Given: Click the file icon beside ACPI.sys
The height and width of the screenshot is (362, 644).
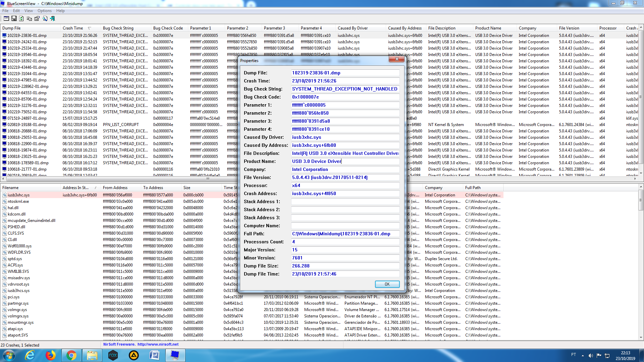Looking at the screenshot, I should pos(4,265).
